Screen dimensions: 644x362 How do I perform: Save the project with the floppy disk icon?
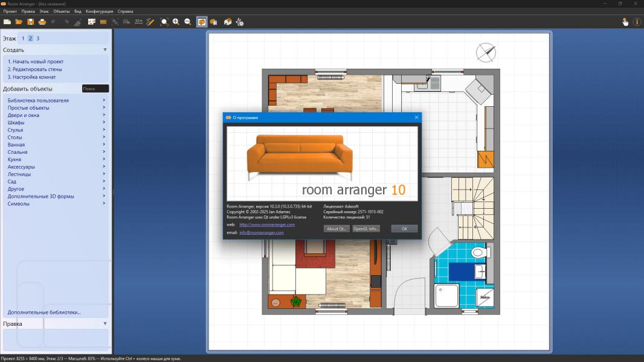coord(30,22)
